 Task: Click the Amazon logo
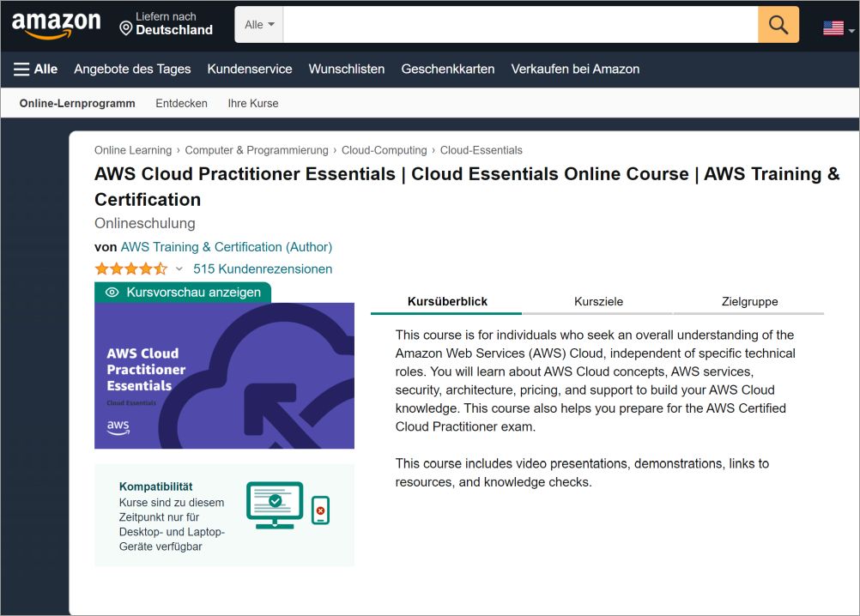[x=56, y=25]
